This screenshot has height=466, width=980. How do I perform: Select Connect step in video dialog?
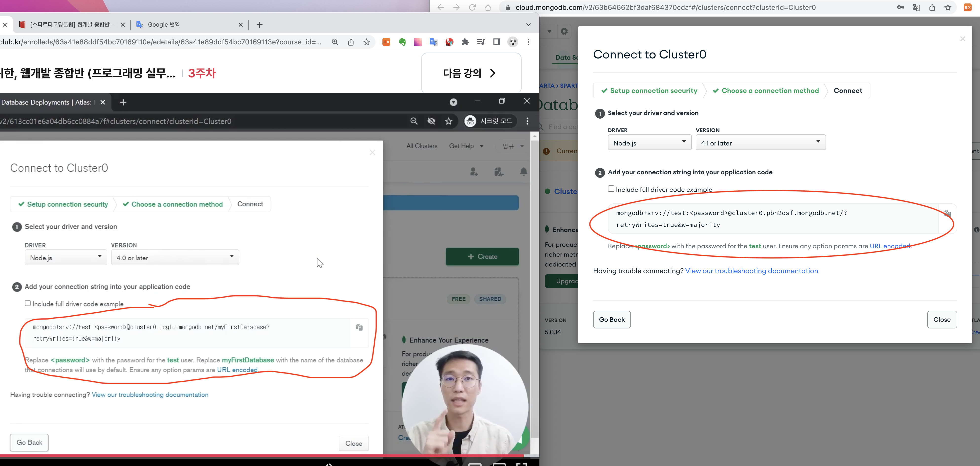click(x=250, y=204)
